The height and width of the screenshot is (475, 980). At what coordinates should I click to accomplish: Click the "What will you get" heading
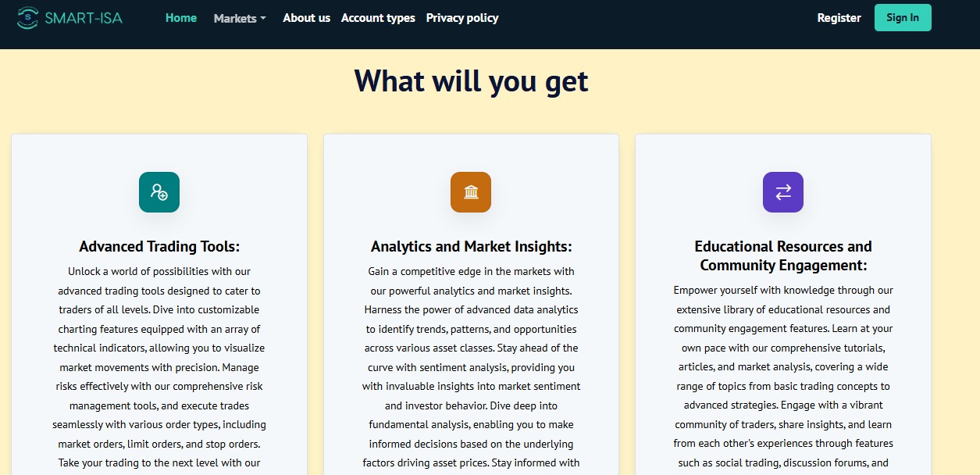471,81
